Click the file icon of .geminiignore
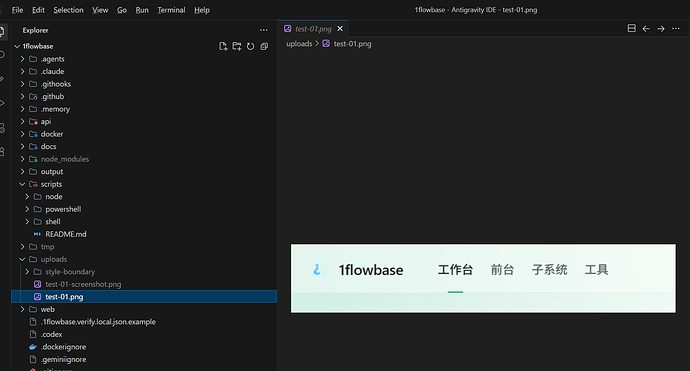Screen dimensions: 690x371 (x=33, y=360)
